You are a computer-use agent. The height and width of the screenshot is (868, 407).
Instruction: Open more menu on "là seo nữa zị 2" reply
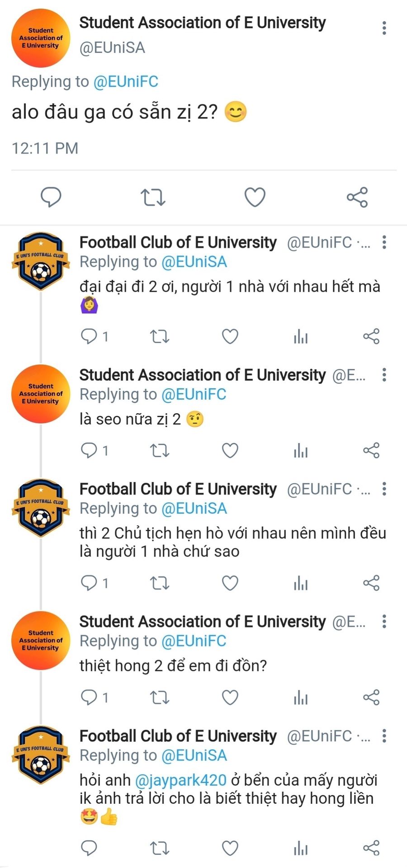pyautogui.click(x=384, y=375)
